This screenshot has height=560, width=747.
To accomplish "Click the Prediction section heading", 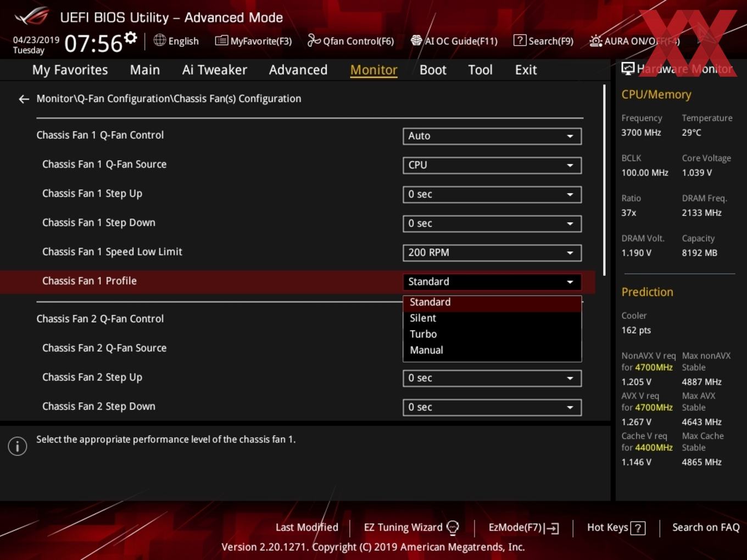I will [647, 292].
